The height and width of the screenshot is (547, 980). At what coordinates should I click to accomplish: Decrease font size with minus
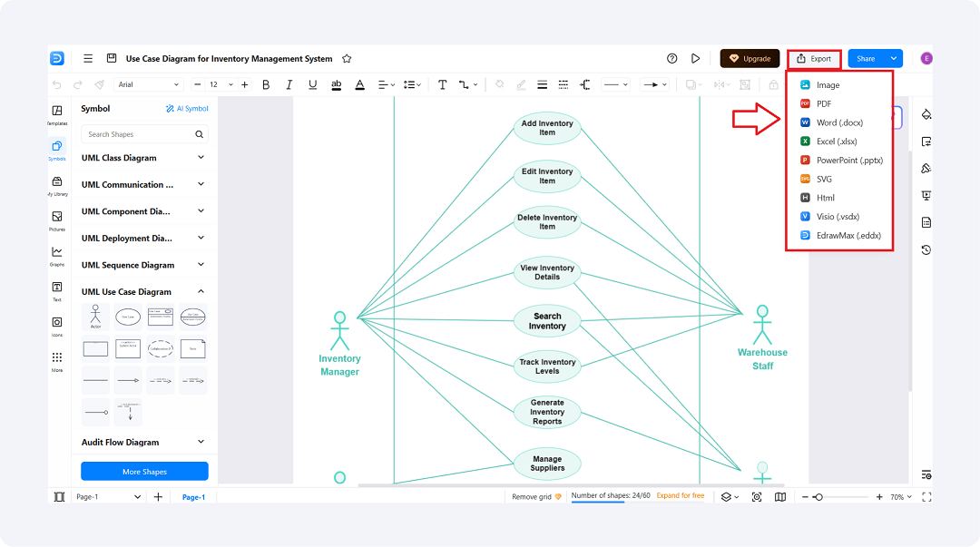point(198,84)
